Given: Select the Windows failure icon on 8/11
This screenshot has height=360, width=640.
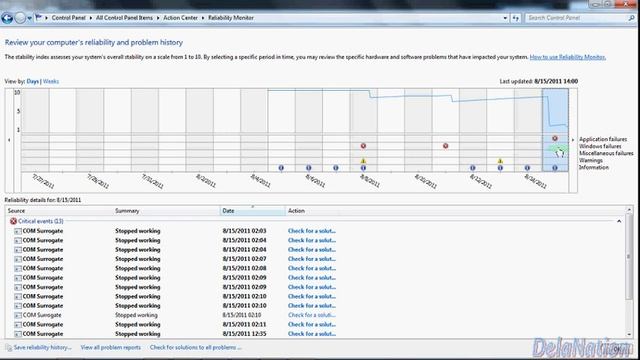Looking at the screenshot, I should click(x=446, y=146).
